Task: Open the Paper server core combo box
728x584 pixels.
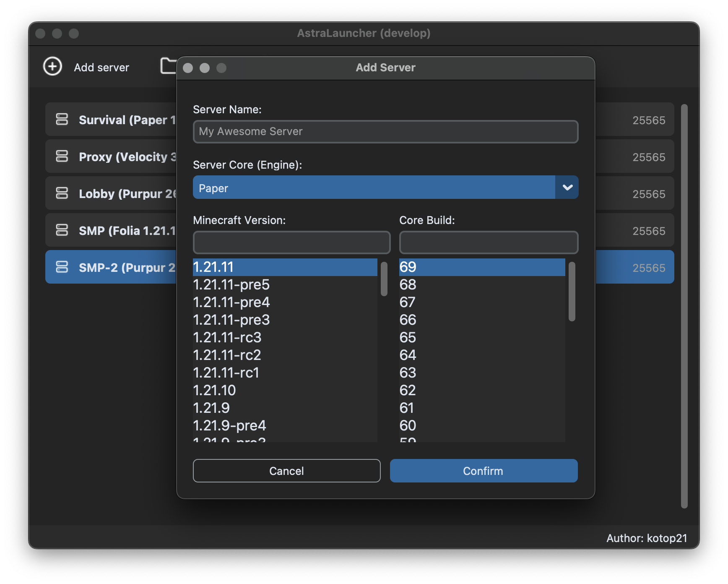Action: pyautogui.click(x=385, y=187)
